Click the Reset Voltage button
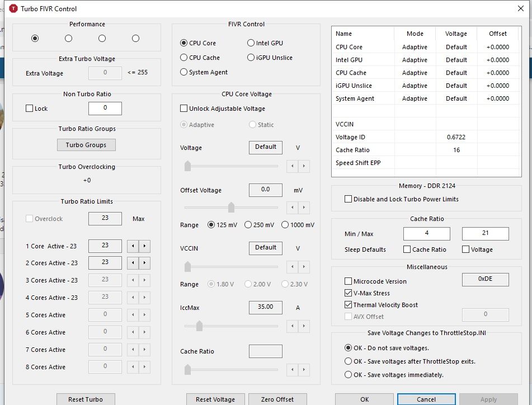Screen dimensions: 532x405 (x=215, y=399)
